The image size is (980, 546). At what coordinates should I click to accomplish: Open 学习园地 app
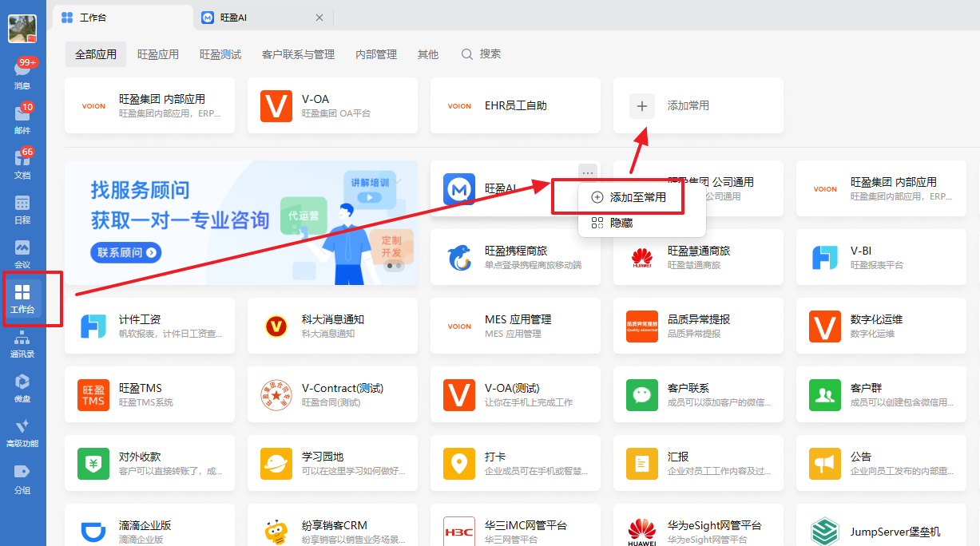[x=333, y=463]
